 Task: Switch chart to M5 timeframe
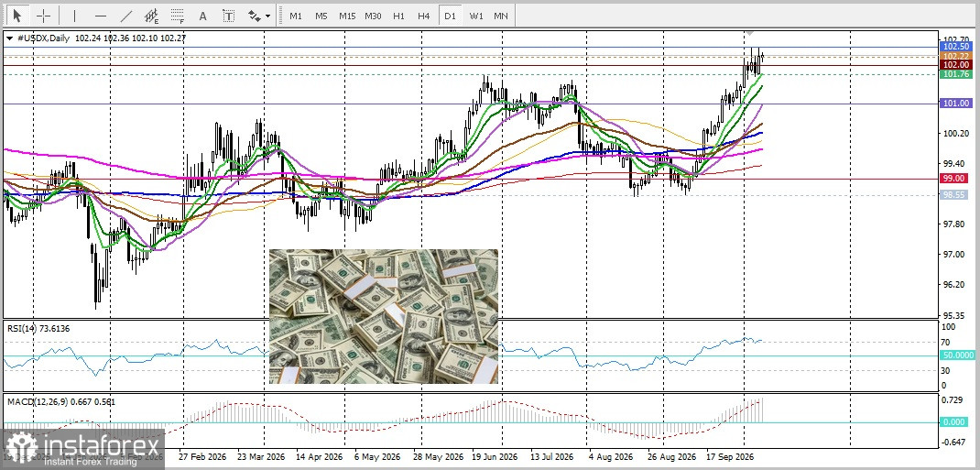[321, 16]
